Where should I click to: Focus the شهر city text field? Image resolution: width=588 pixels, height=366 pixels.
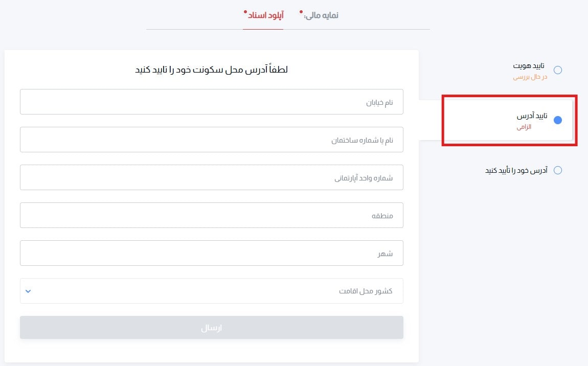tap(211, 253)
